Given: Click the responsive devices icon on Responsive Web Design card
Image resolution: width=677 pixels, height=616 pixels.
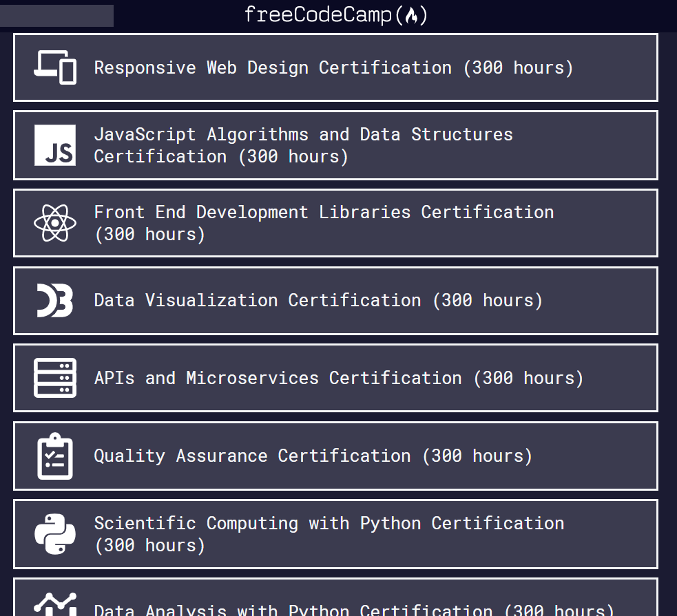Looking at the screenshot, I should click(x=54, y=67).
